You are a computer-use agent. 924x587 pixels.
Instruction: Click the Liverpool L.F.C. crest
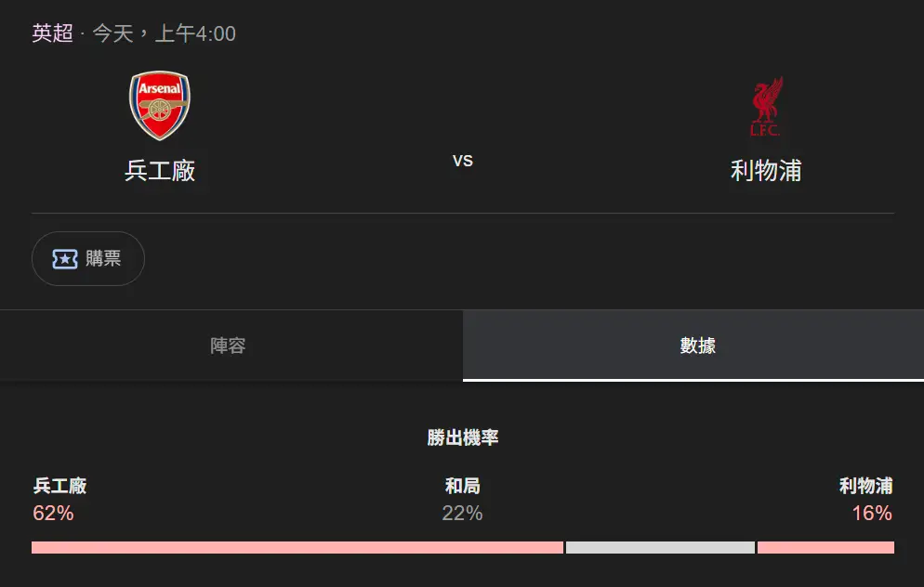[x=766, y=107]
